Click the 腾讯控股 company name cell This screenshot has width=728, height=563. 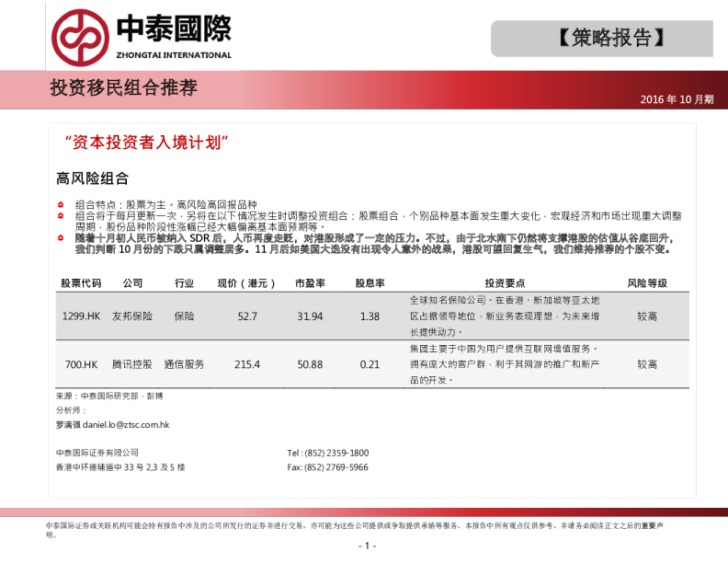pyautogui.click(x=132, y=364)
